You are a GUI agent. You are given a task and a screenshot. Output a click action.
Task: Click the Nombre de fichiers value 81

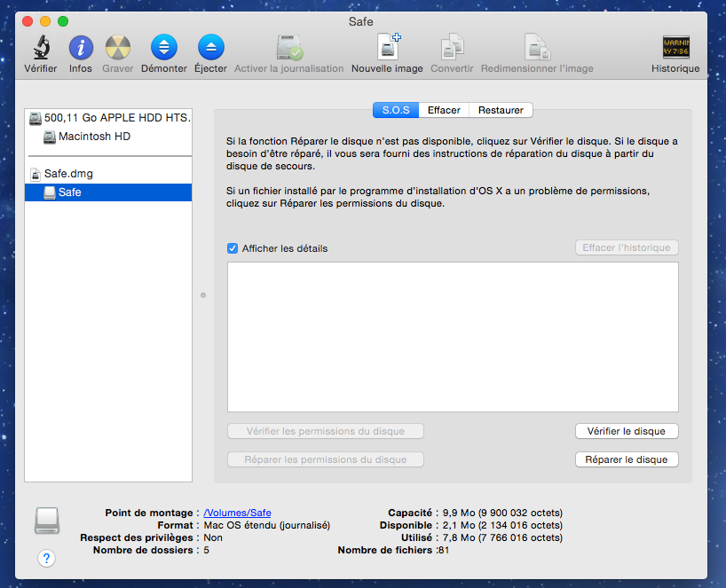coord(444,550)
